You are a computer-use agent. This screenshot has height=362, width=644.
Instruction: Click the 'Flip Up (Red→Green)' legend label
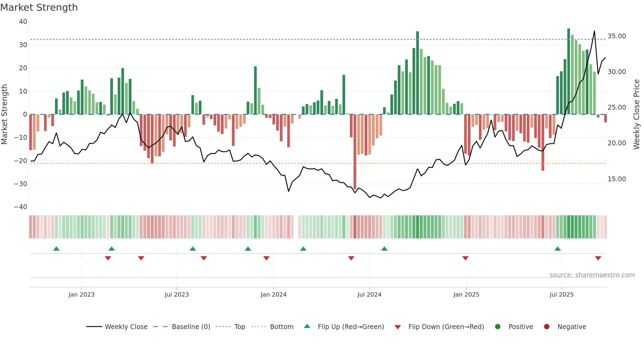[351, 327]
